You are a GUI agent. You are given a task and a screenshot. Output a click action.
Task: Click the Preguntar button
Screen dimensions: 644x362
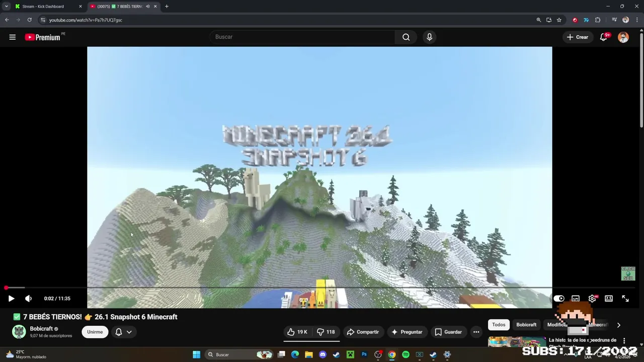tap(407, 332)
